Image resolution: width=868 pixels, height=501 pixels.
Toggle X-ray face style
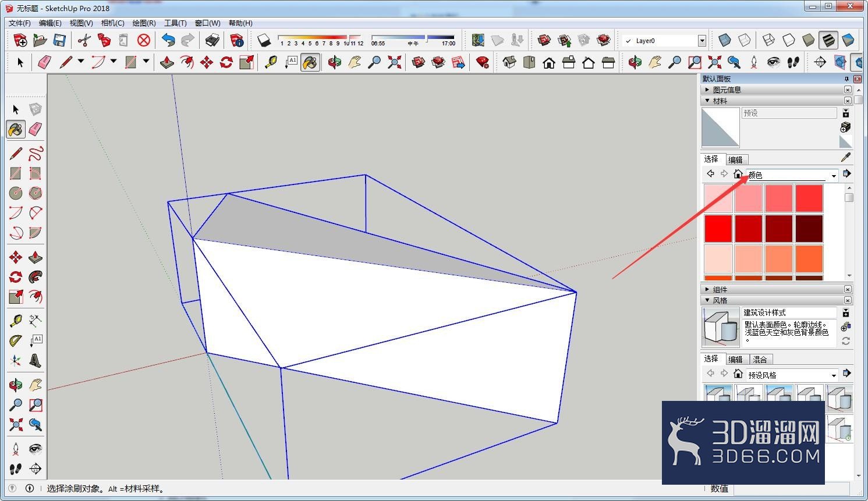[724, 40]
